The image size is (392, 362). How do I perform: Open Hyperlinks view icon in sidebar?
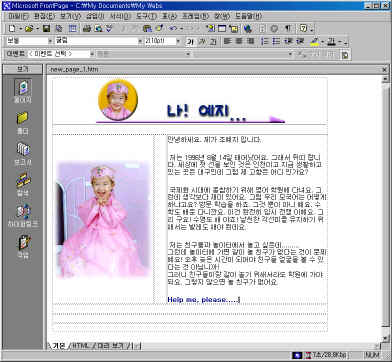click(x=23, y=216)
